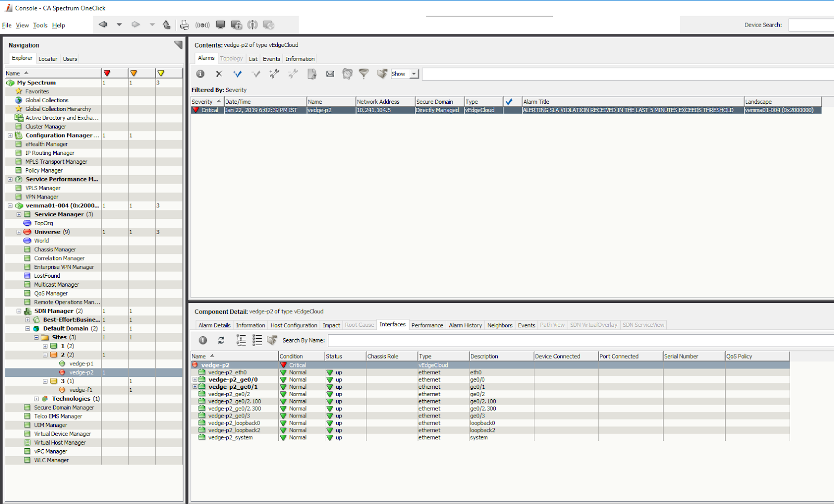
Task: Expand the Universe tree node
Action: 19,232
